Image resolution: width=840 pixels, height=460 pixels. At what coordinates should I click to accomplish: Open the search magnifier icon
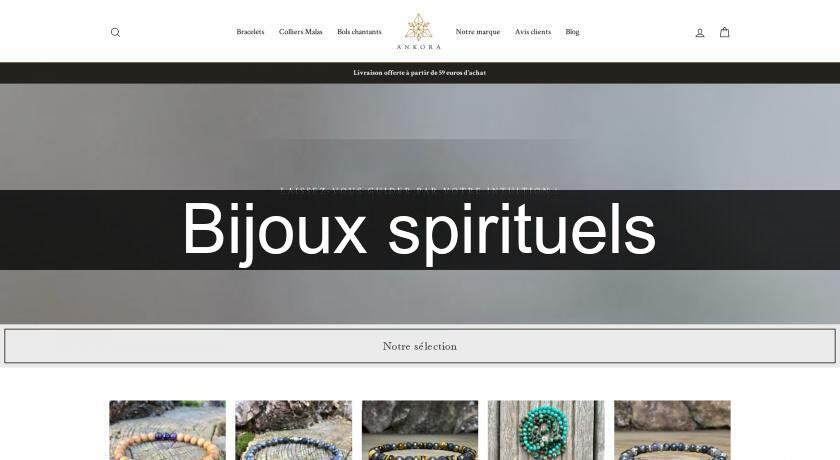(x=115, y=33)
